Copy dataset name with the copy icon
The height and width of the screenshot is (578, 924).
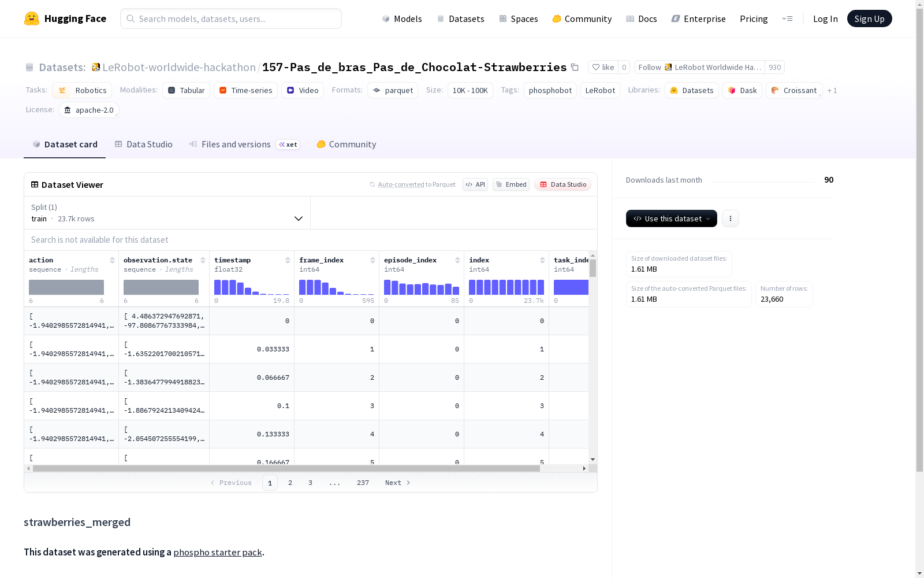click(575, 67)
